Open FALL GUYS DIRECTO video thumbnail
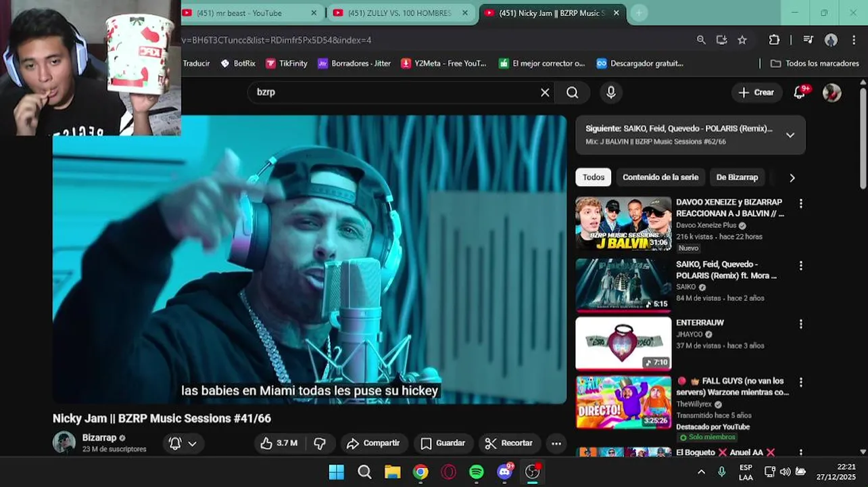This screenshot has height=487, width=868. click(623, 402)
